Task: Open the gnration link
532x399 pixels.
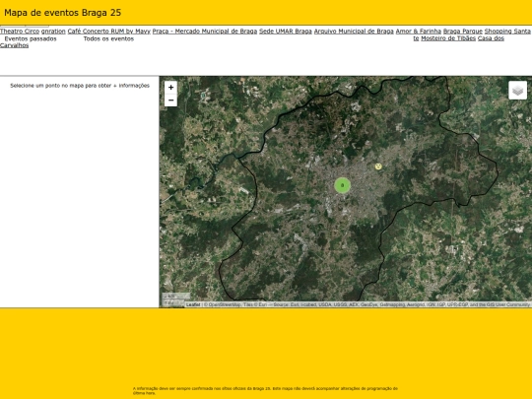Action: tap(53, 32)
